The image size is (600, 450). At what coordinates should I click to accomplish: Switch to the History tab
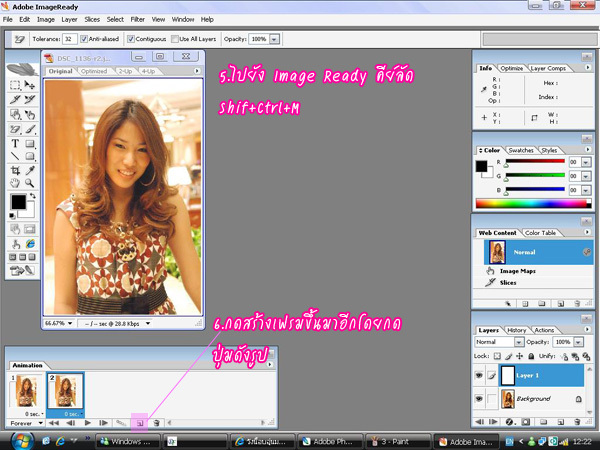[516, 330]
